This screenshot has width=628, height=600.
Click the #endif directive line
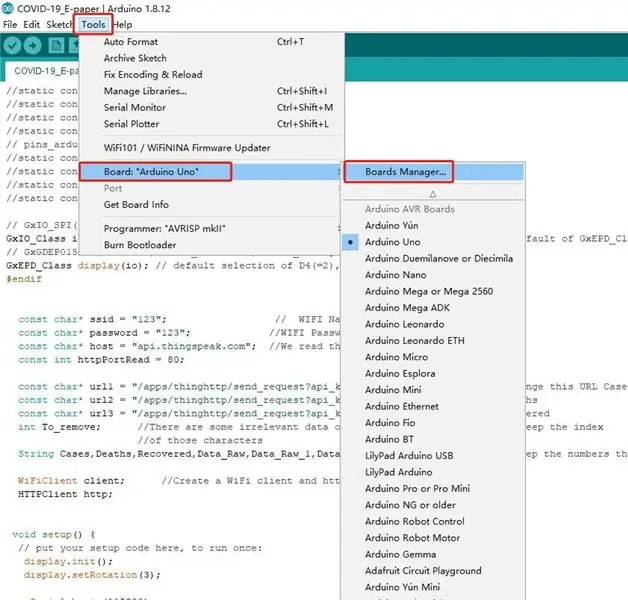24,279
